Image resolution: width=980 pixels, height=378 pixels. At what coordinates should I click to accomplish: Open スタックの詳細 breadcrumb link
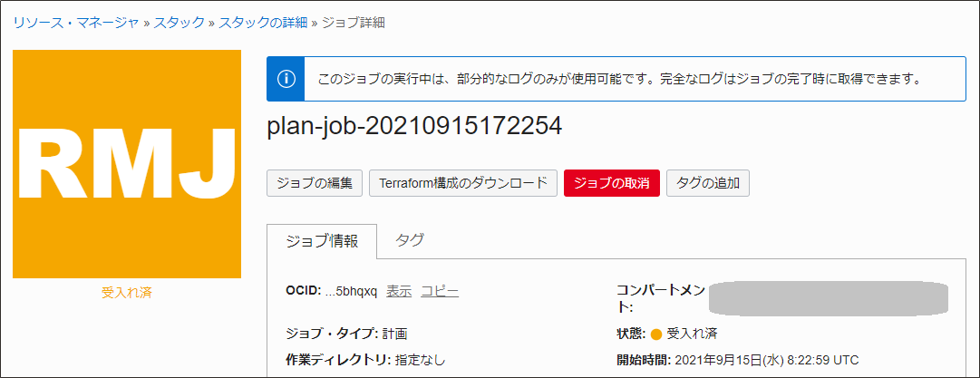(258, 23)
